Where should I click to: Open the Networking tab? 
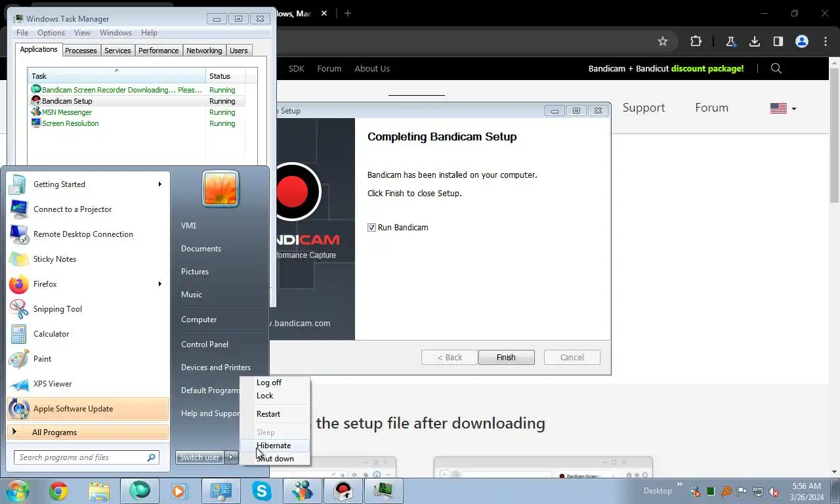tap(204, 51)
